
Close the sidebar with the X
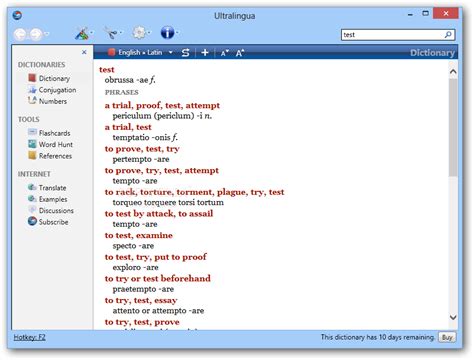click(x=84, y=52)
